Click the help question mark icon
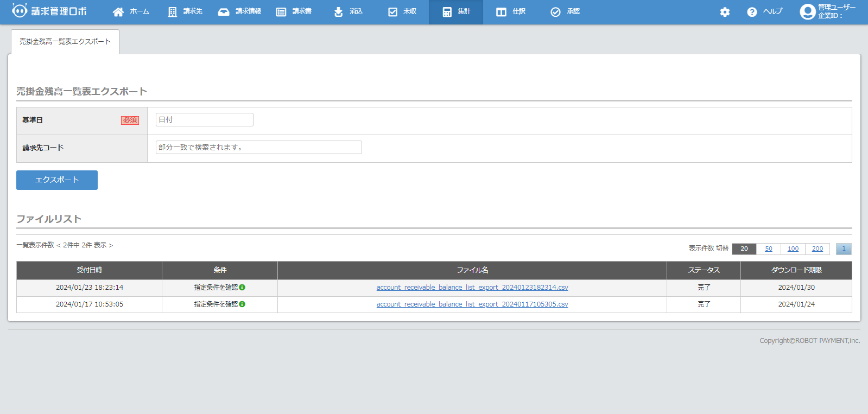The height and width of the screenshot is (414, 868). 752,12
